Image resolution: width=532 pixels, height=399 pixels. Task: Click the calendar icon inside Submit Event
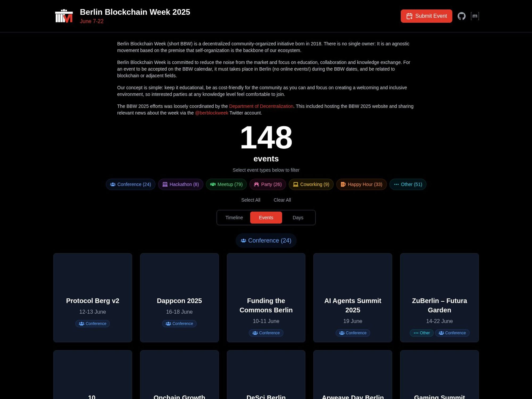point(410,16)
